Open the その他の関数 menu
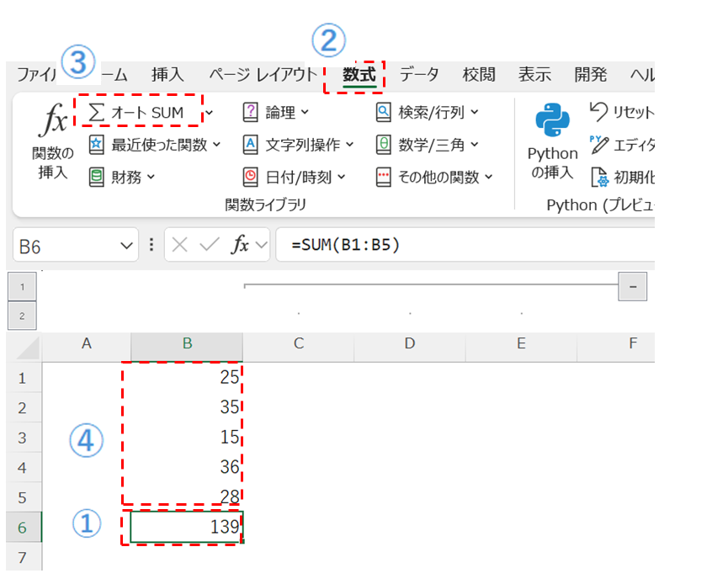The image size is (728, 584). pyautogui.click(x=434, y=177)
